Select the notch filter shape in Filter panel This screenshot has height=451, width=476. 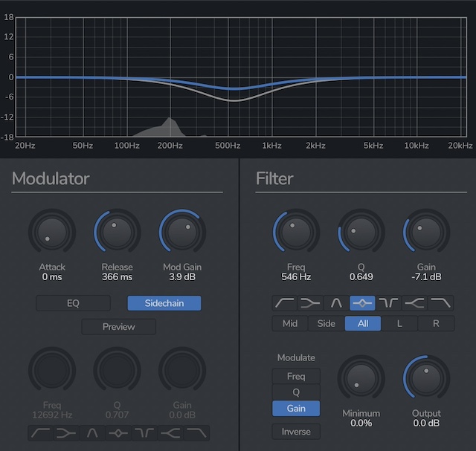point(387,303)
